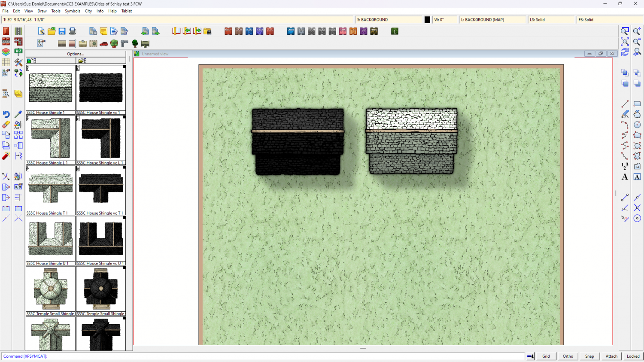Open the S: BACKGROUND sheet selector
Image resolution: width=644 pixels, height=362 pixels.
click(x=389, y=20)
